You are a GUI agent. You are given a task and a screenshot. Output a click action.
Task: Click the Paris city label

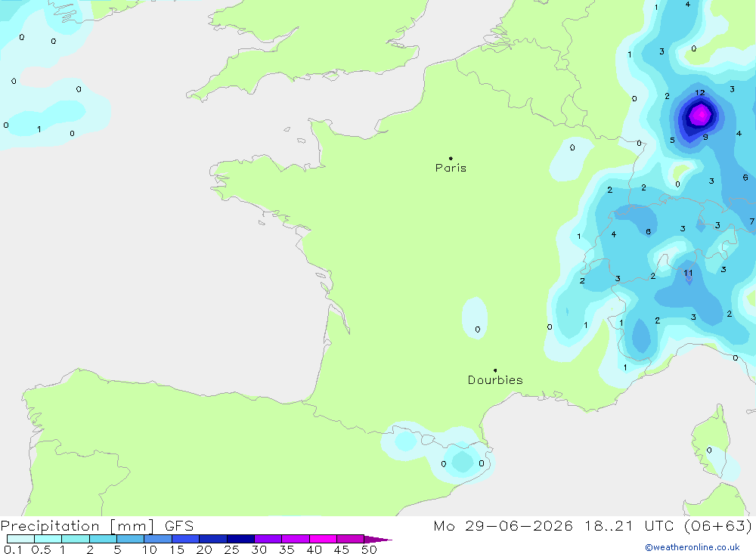[x=451, y=168]
